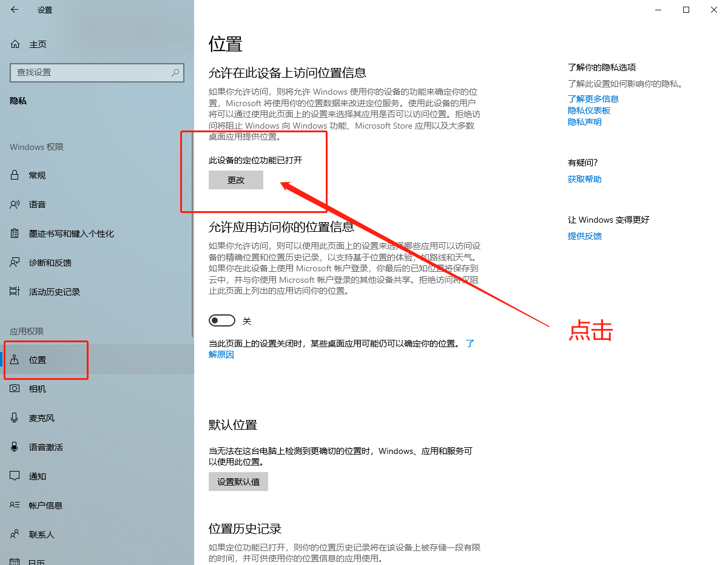Click the 通知 (Notifications) icon

click(x=15, y=476)
